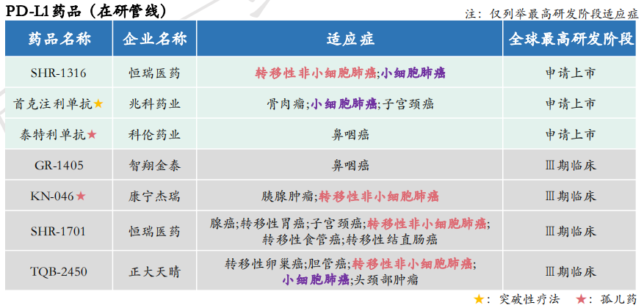Click the company 康宁杰瑞
Viewport: 644px width, 308px height.
tap(154, 196)
